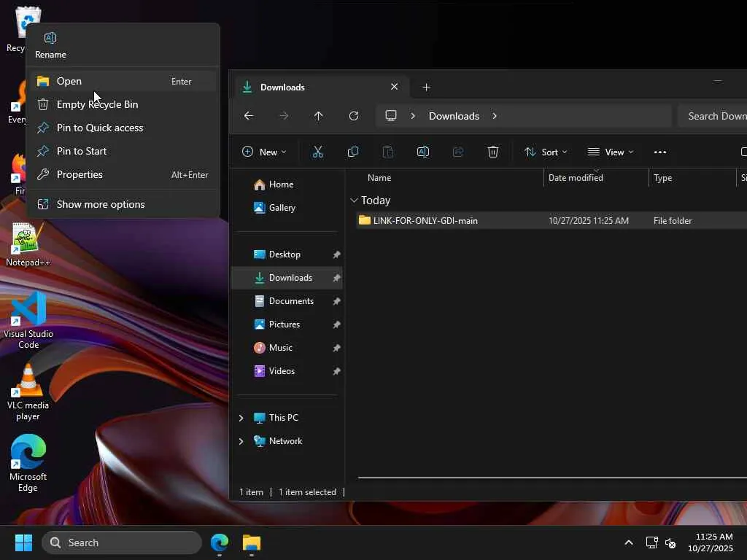Click the New button in toolbar
The height and width of the screenshot is (560, 747).
264,152
